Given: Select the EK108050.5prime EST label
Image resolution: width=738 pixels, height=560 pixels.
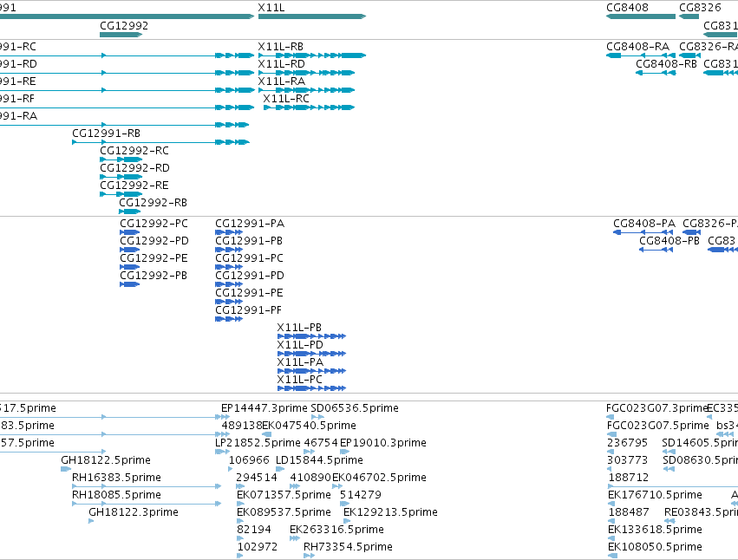Looking at the screenshot, I should [x=655, y=548].
